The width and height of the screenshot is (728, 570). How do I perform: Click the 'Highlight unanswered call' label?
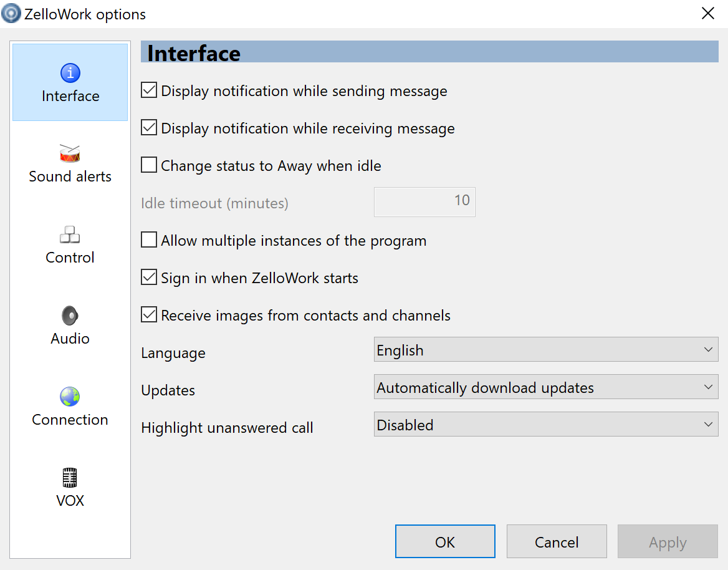227,427
